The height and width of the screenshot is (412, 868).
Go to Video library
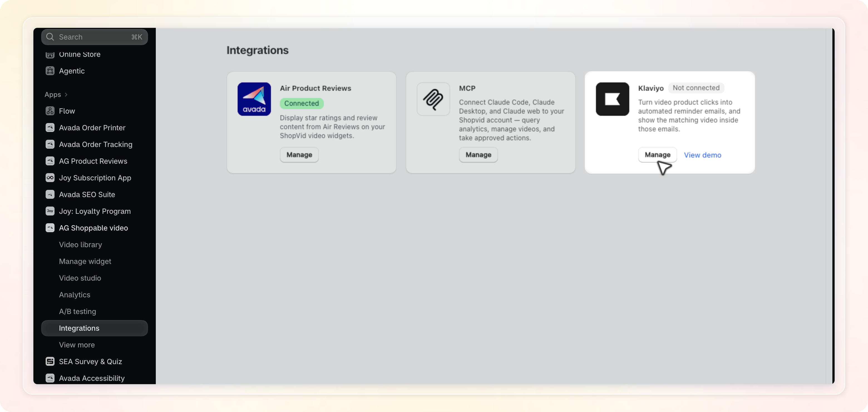click(x=80, y=244)
